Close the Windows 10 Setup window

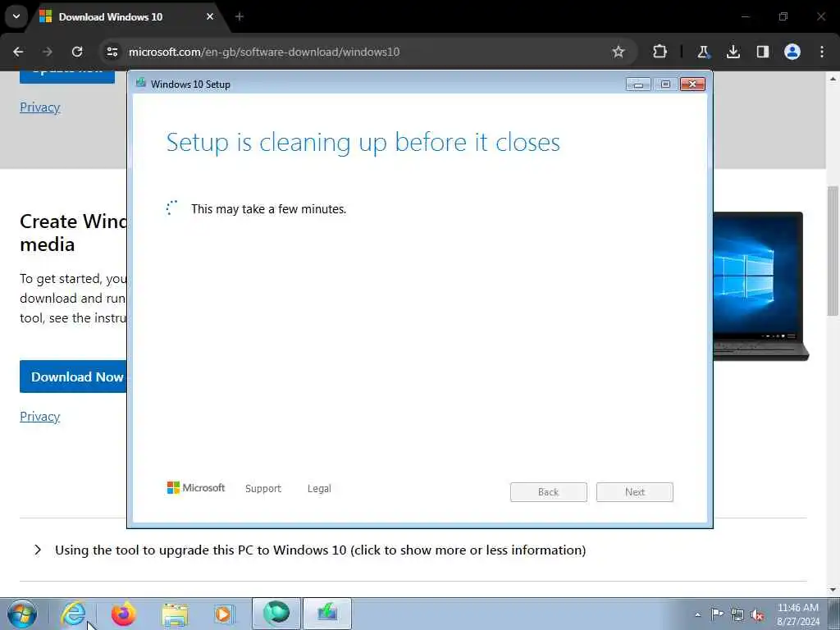click(692, 84)
